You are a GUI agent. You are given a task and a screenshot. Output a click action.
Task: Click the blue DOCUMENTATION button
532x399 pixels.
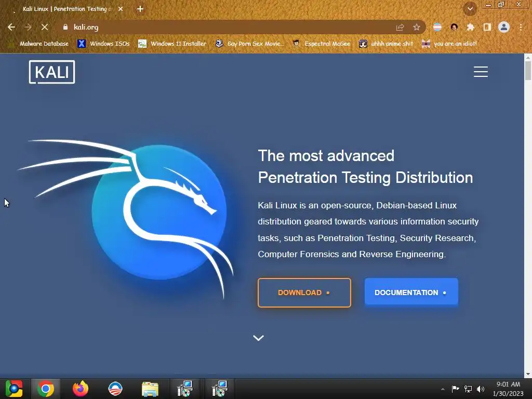point(411,292)
